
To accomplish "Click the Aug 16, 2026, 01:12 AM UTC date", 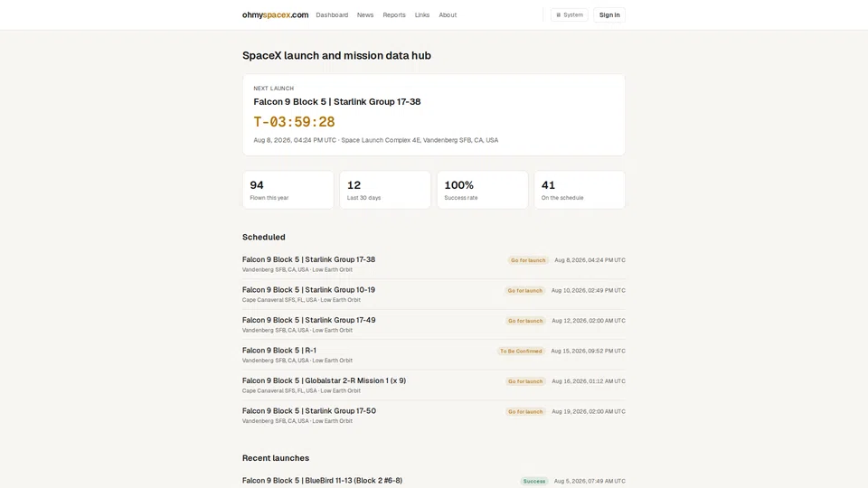I will pos(589,381).
